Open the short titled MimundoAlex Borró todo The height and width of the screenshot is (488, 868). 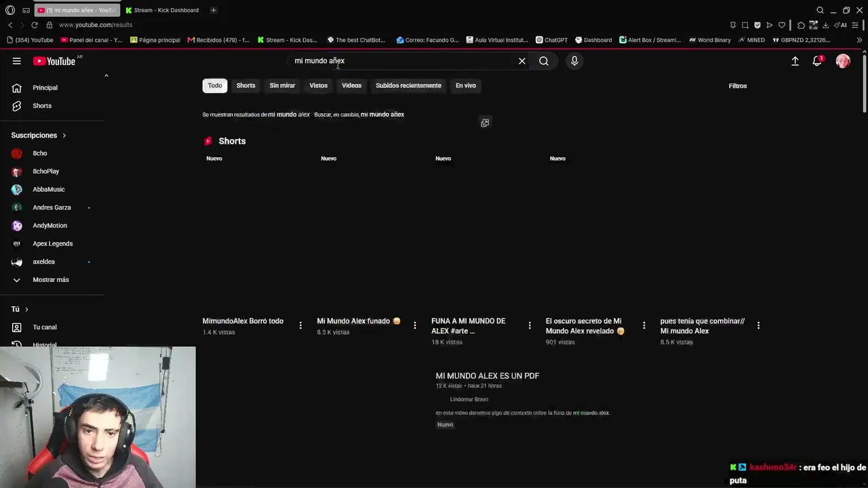[243, 321]
